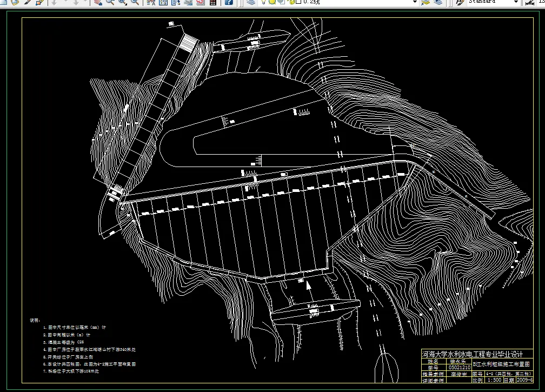Select the Zoom Window tool

coord(123,2)
